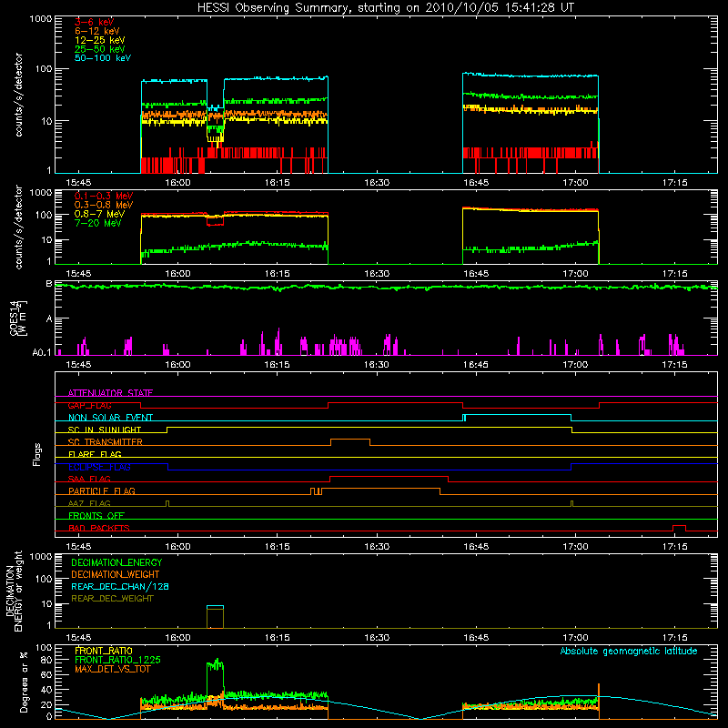Click the NON_SOLAR_EVENT flag label
This screenshot has height=728, width=728.
pos(110,418)
